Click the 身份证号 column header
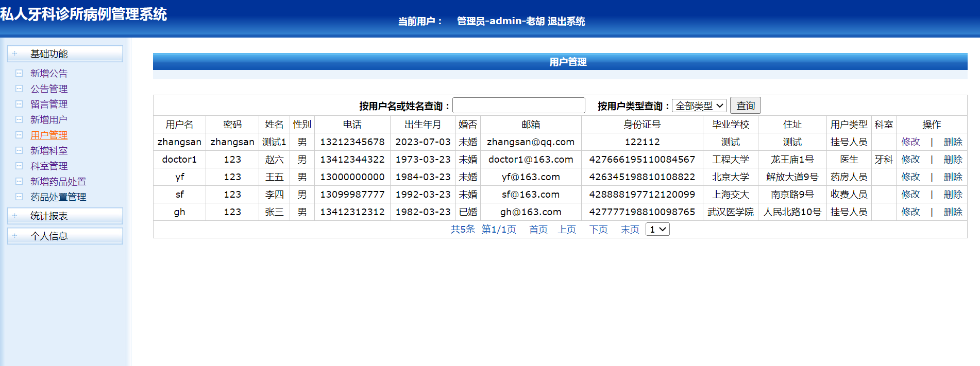Screen dimensions: 980x366 (x=642, y=124)
